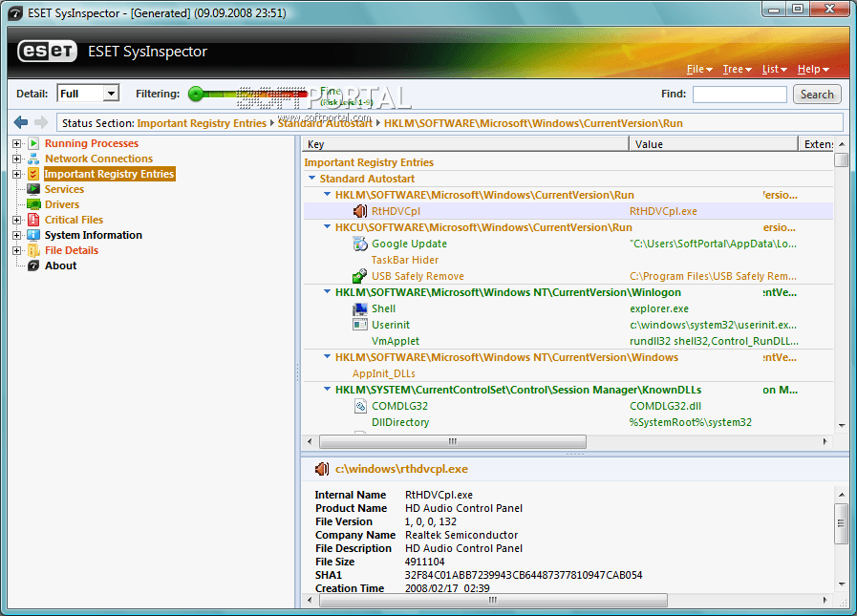
Task: Select the About tree item
Action: (x=60, y=266)
